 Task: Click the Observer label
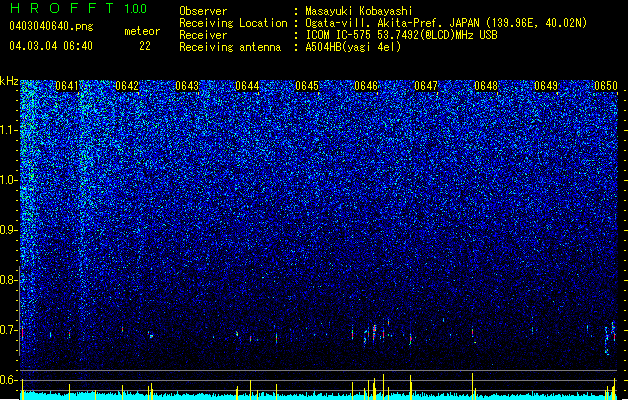click(x=203, y=11)
